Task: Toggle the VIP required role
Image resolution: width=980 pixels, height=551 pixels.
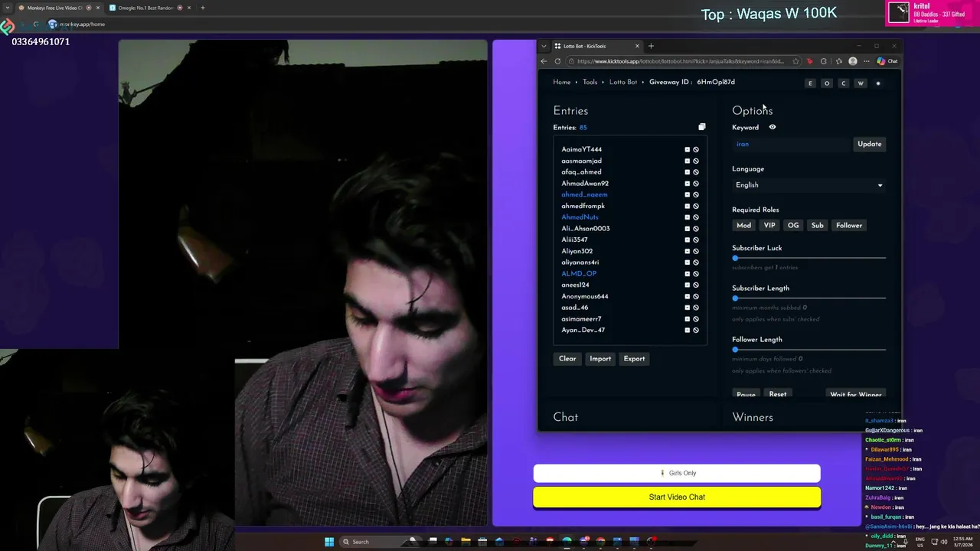Action: click(x=769, y=226)
